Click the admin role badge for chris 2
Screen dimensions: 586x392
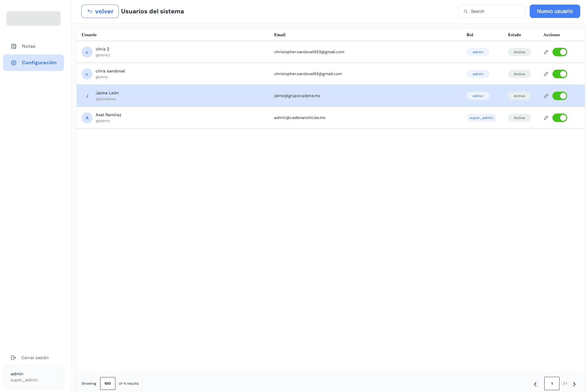pos(478,52)
